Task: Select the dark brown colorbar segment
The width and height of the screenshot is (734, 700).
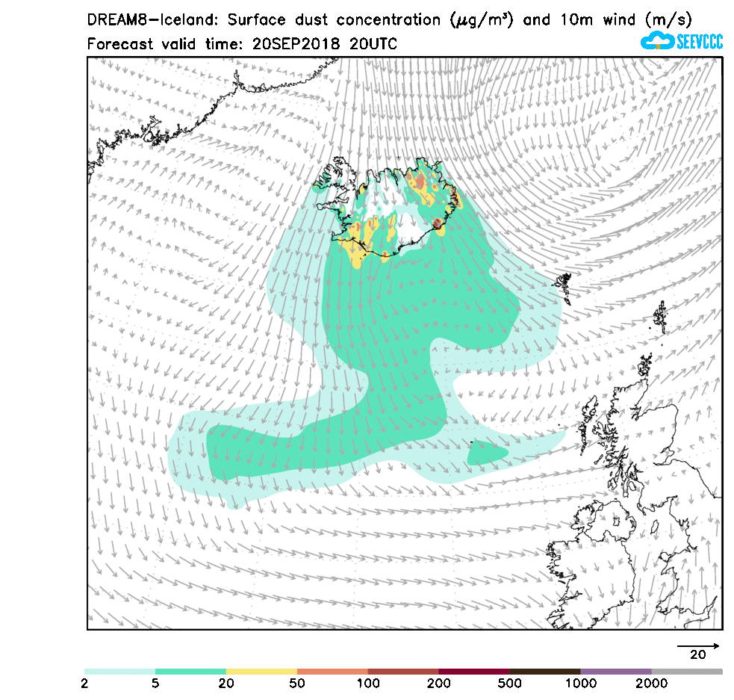Action: (545, 672)
